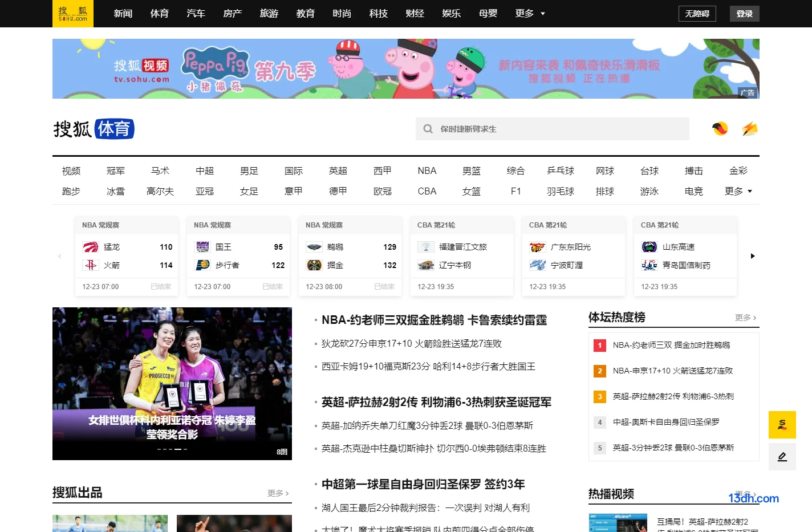The height and width of the screenshot is (532, 812).
Task: Open ranked item 5 英超-3分钟丢2球
Action: coord(673,448)
